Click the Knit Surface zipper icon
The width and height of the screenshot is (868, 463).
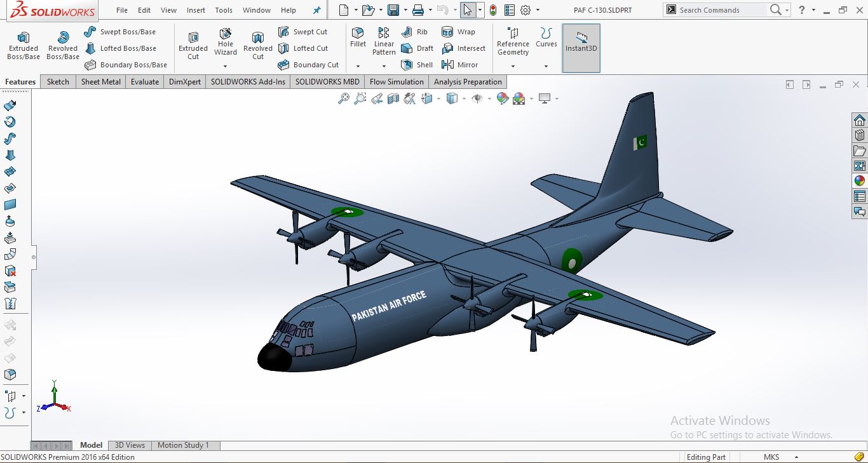click(10, 304)
